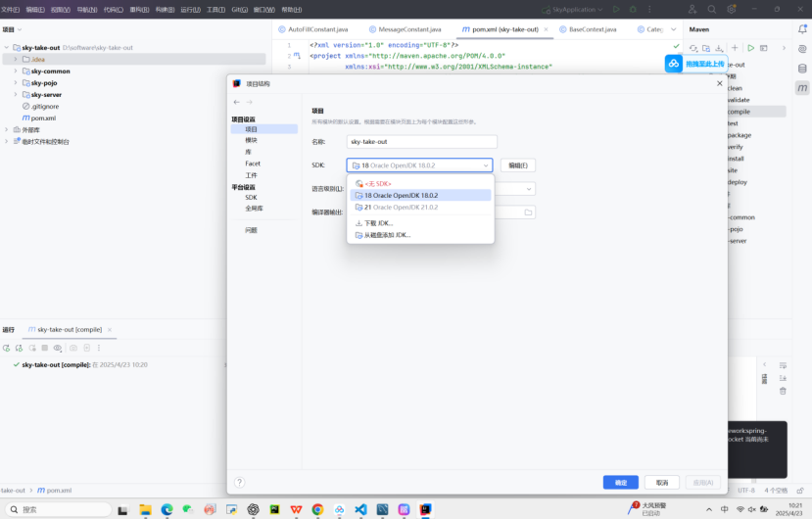
Task: Select 21 Oracle OpenJDK 21.0.2 option
Action: [420, 208]
